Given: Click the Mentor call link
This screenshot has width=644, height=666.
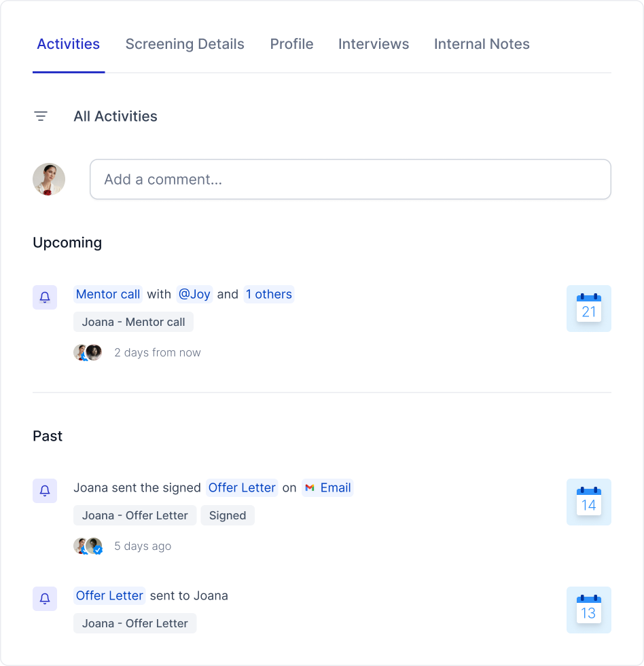Looking at the screenshot, I should click(x=108, y=294).
